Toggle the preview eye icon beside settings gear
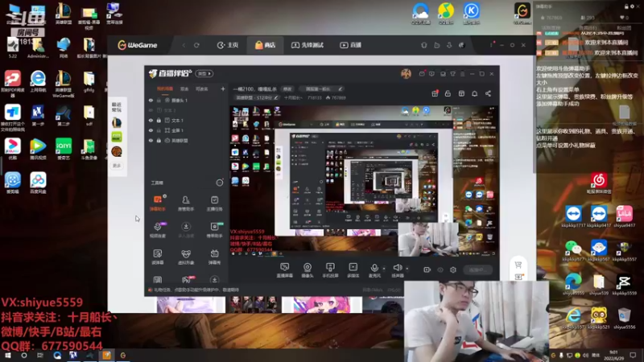The image size is (644, 362). [440, 269]
